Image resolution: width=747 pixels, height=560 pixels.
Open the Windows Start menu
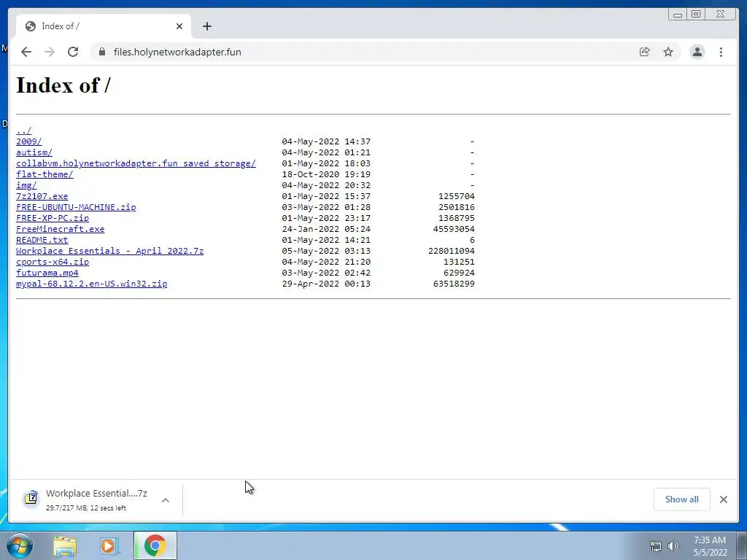[20, 545]
